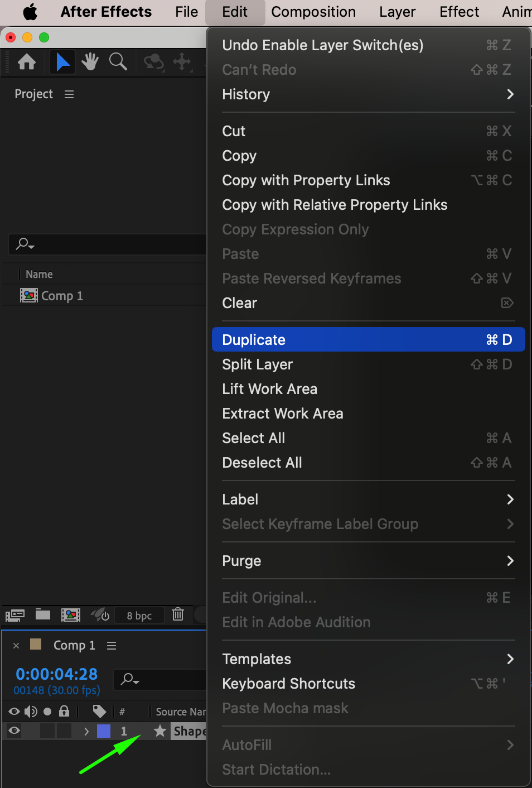This screenshot has height=788, width=532.
Task: Open the File menu
Action: 186,12
